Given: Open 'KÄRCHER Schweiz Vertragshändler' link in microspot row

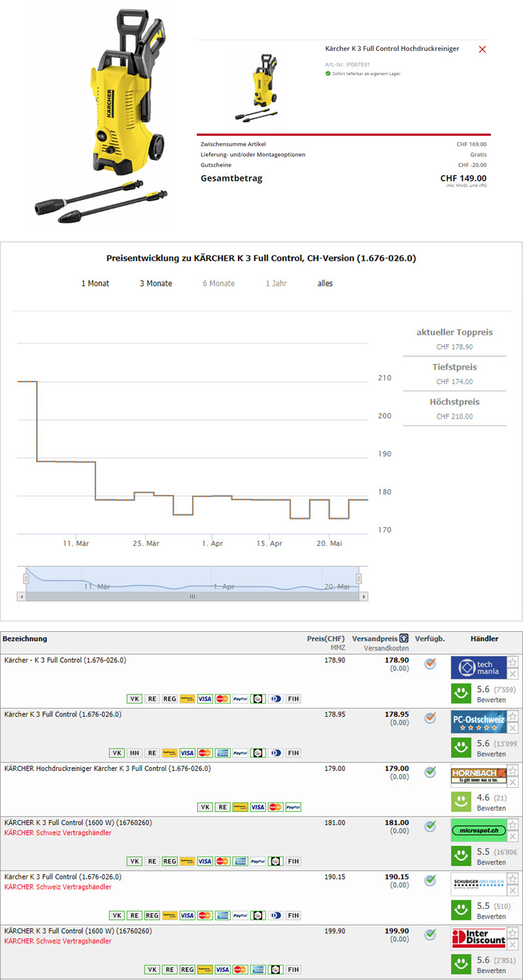Looking at the screenshot, I should pos(58,833).
